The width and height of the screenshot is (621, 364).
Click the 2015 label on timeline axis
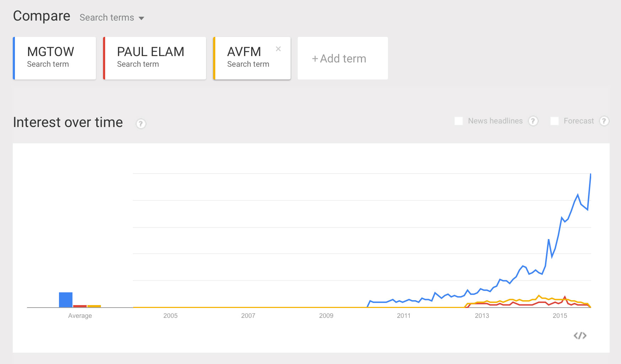[x=560, y=316]
